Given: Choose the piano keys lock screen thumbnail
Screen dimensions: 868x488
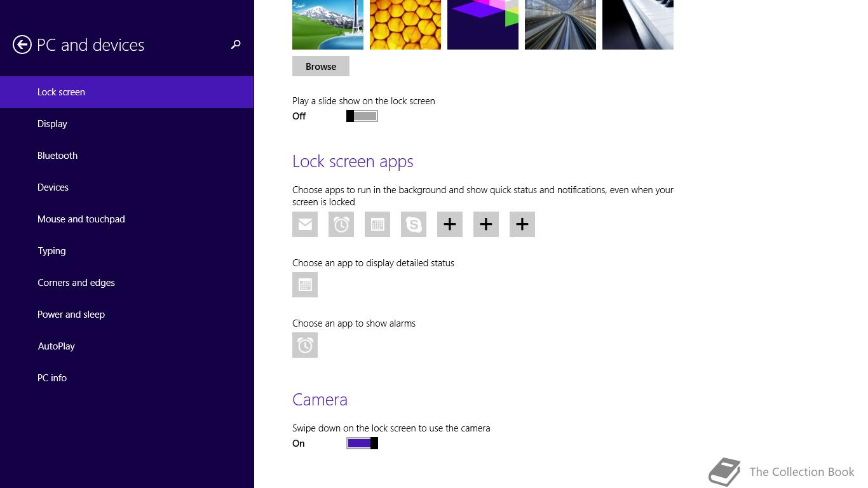Looking at the screenshot, I should tap(638, 25).
